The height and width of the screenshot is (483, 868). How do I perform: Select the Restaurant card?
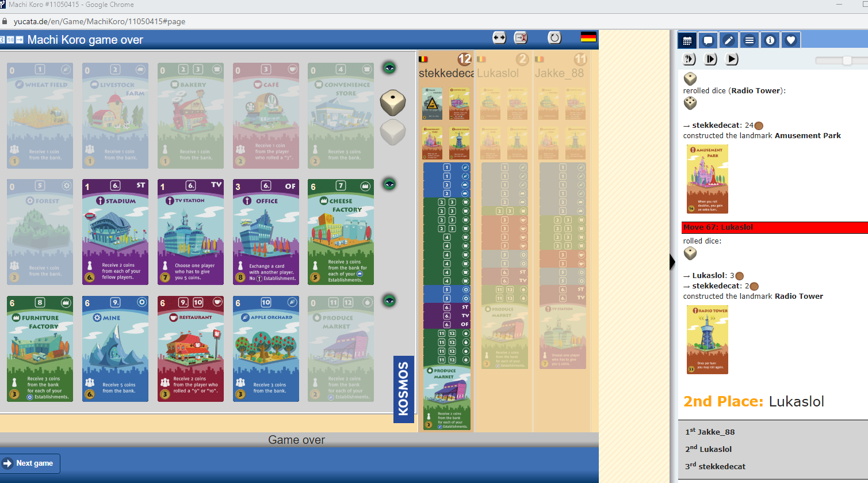point(190,349)
